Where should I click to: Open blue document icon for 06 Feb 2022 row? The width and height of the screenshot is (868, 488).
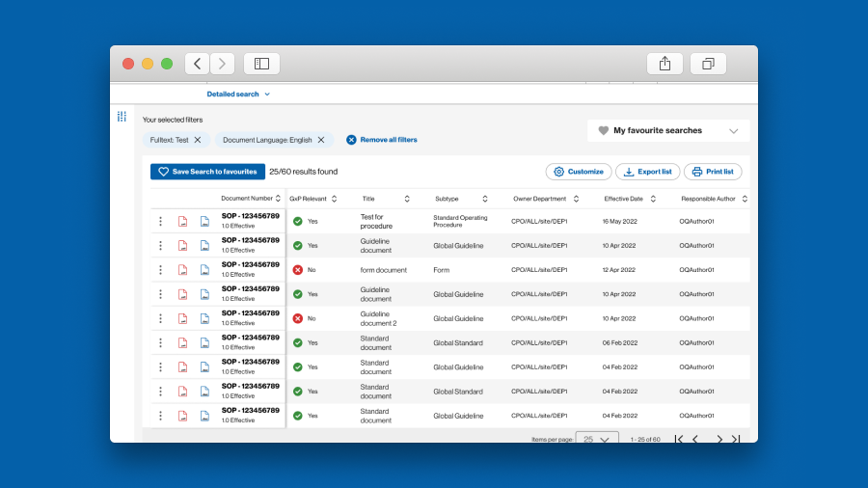(204, 343)
